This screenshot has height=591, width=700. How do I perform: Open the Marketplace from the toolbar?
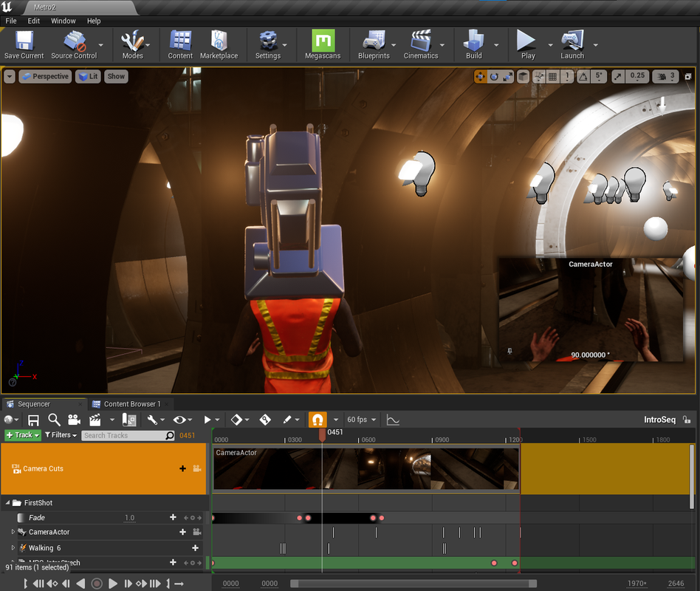point(219,41)
